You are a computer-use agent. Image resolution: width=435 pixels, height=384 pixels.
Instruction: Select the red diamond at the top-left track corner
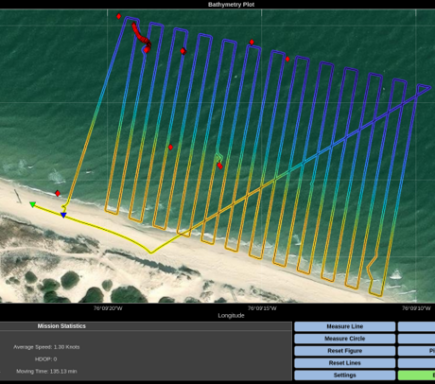tap(119, 16)
